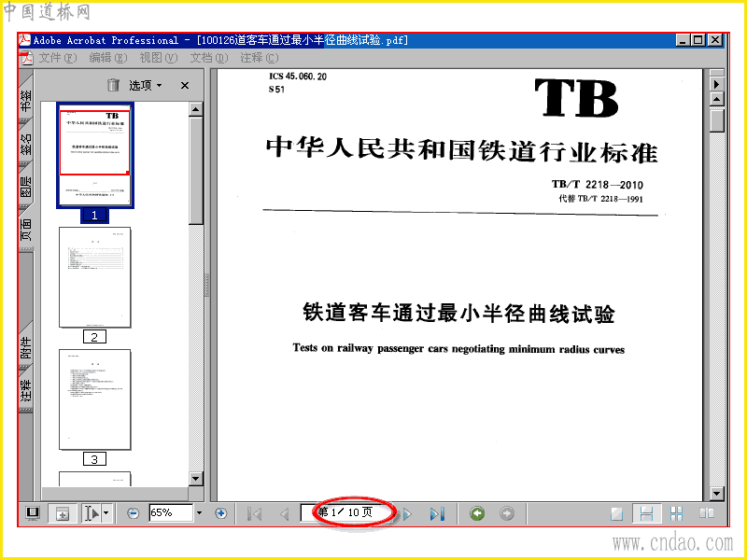Screen dimensions: 747x560
Task: Close the pages panel with X
Action: click(x=185, y=85)
